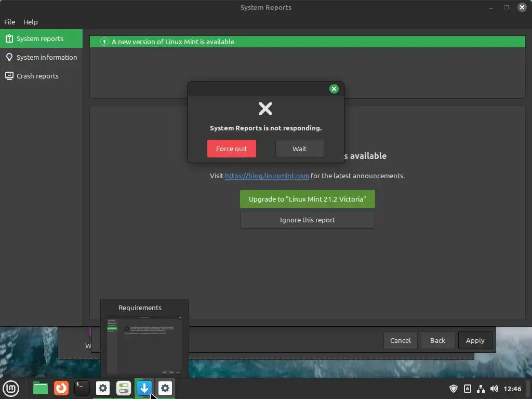Click the 12:46 clock in the panel
This screenshot has height=399, width=532.
(512, 389)
